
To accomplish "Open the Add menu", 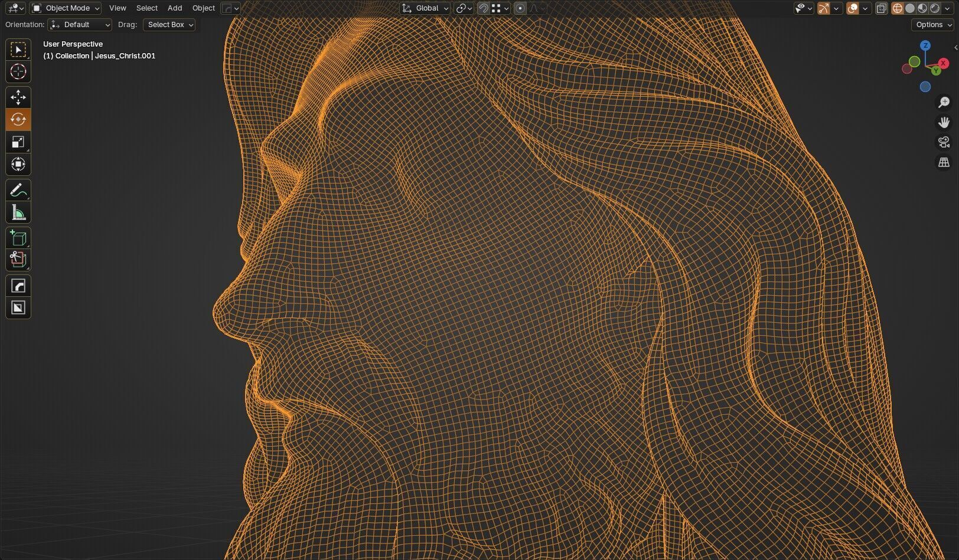I will click(175, 8).
